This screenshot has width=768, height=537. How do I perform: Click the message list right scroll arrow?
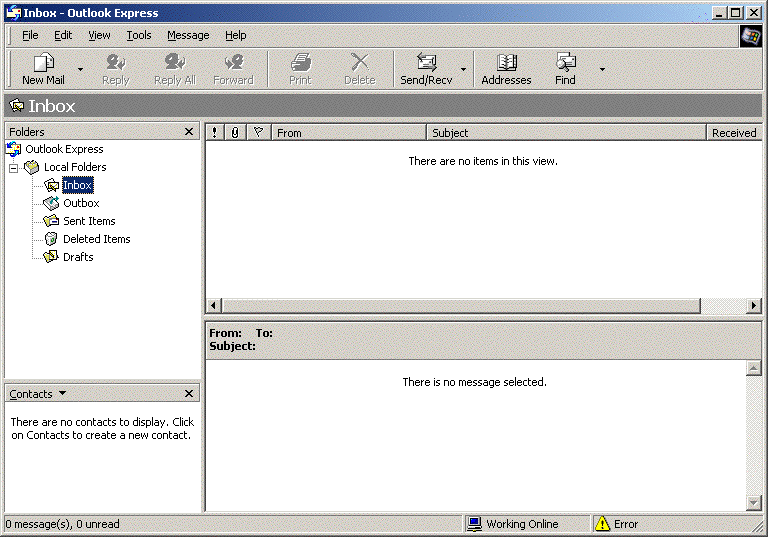pos(754,306)
